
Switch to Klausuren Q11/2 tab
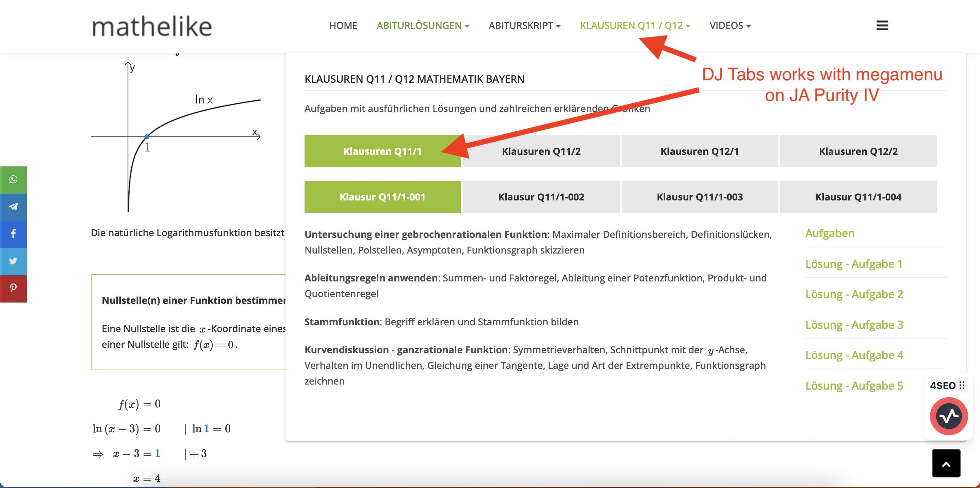(541, 151)
